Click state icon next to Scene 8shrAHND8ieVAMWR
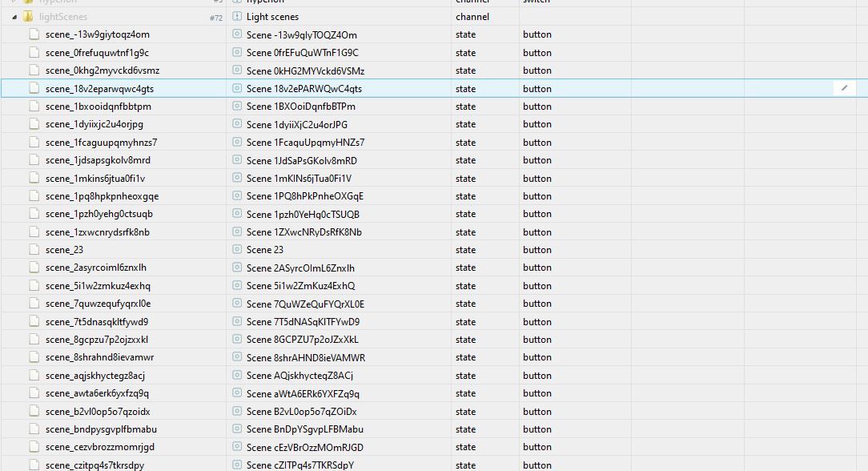 237,357
